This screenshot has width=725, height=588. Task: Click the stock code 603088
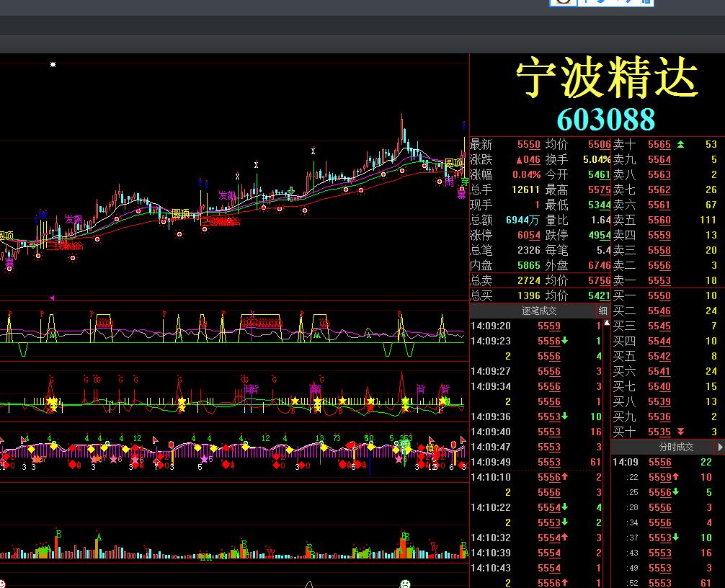(x=605, y=120)
